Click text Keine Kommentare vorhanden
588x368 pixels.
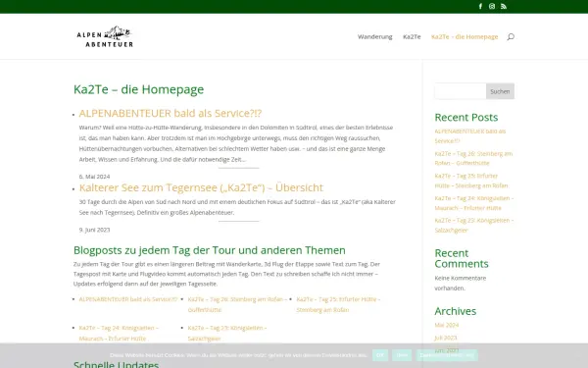(x=461, y=284)
